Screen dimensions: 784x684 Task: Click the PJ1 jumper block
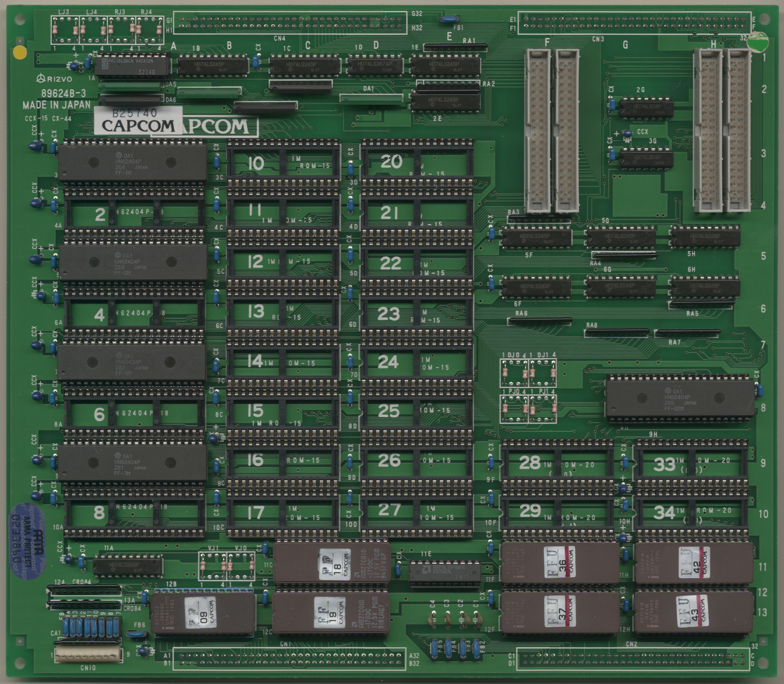pos(542,409)
